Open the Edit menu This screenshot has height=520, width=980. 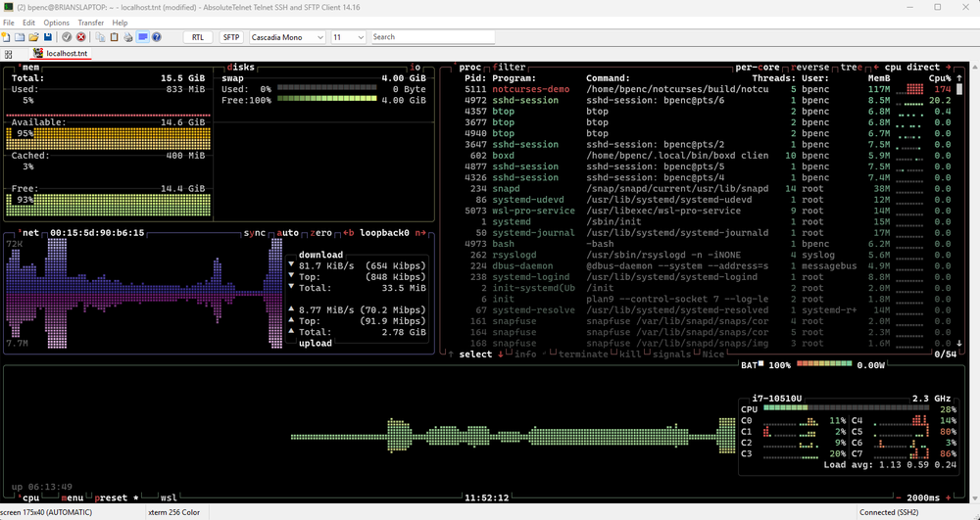pos(28,23)
